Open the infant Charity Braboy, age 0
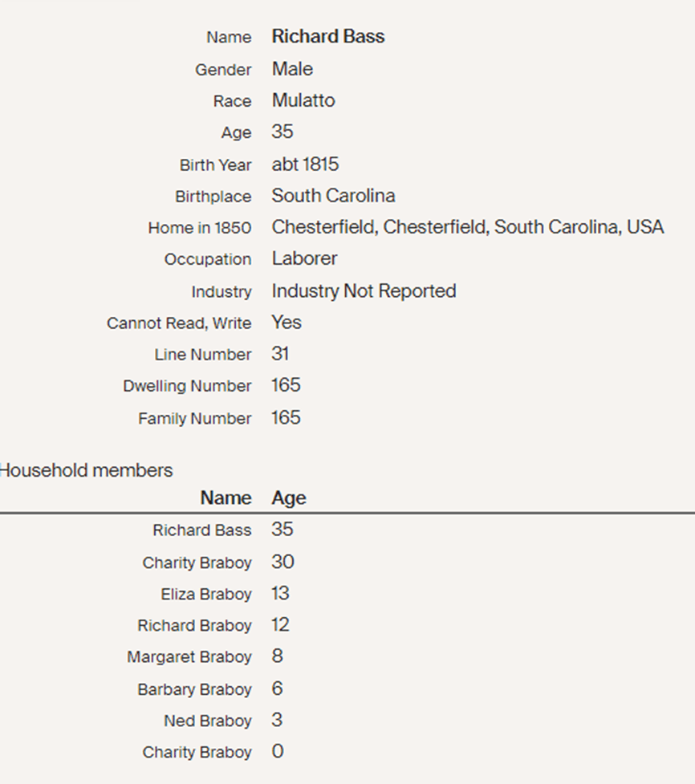The height and width of the screenshot is (784, 695). pos(197,753)
